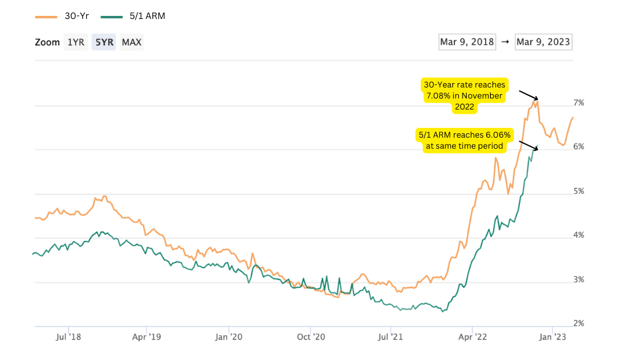
Task: Click the arrow pointing to 30-Yr peak
Action: pos(528,95)
